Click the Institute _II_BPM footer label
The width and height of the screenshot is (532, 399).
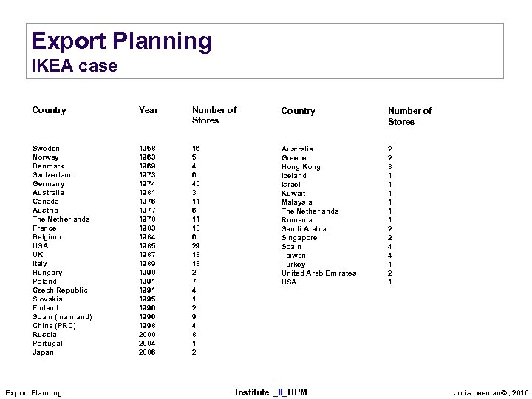pyautogui.click(x=270, y=392)
